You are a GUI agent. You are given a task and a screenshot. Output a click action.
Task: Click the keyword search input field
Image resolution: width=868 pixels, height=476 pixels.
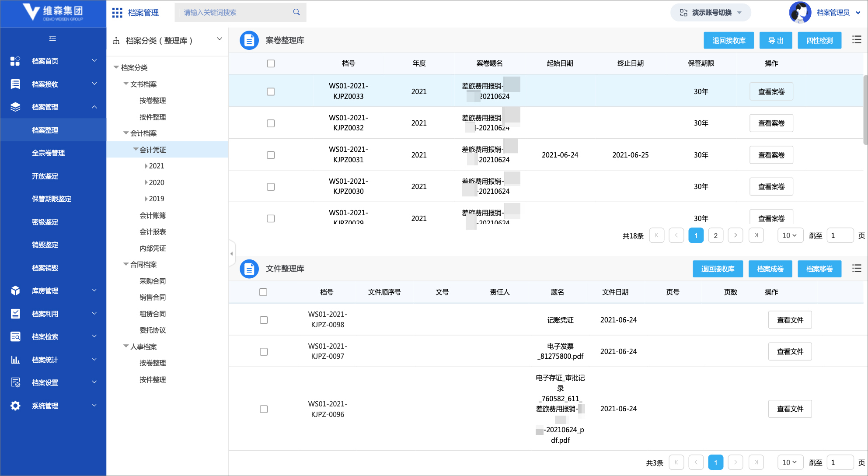point(236,12)
